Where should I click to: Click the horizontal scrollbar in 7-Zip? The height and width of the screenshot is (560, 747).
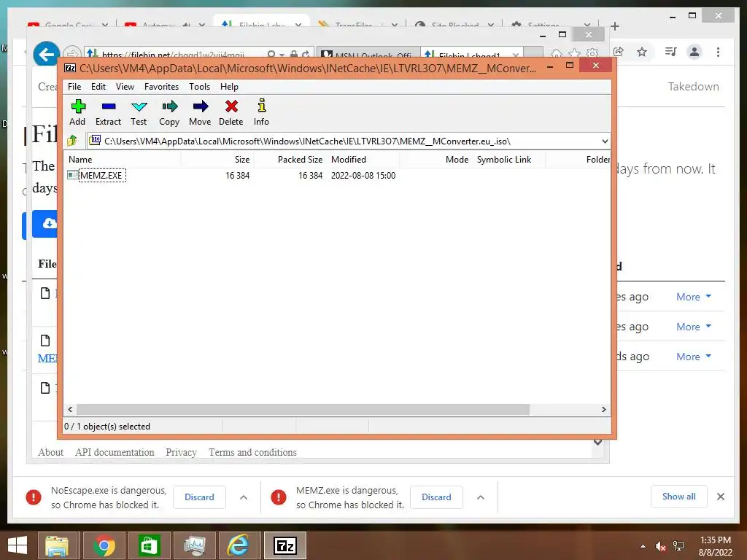[303, 410]
